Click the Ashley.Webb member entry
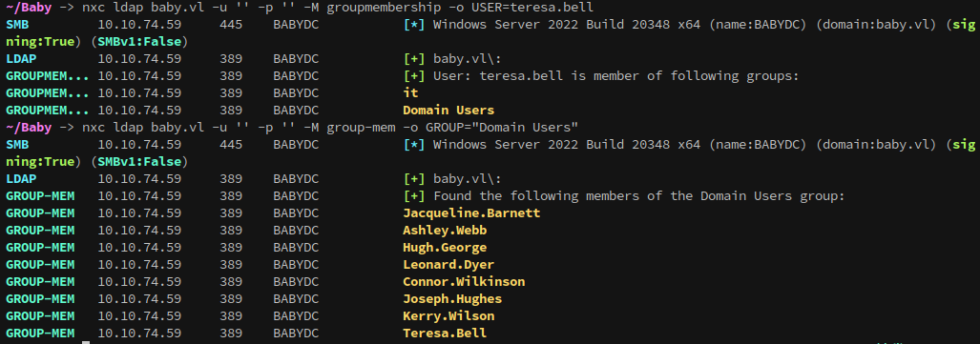The image size is (980, 344). (445, 231)
